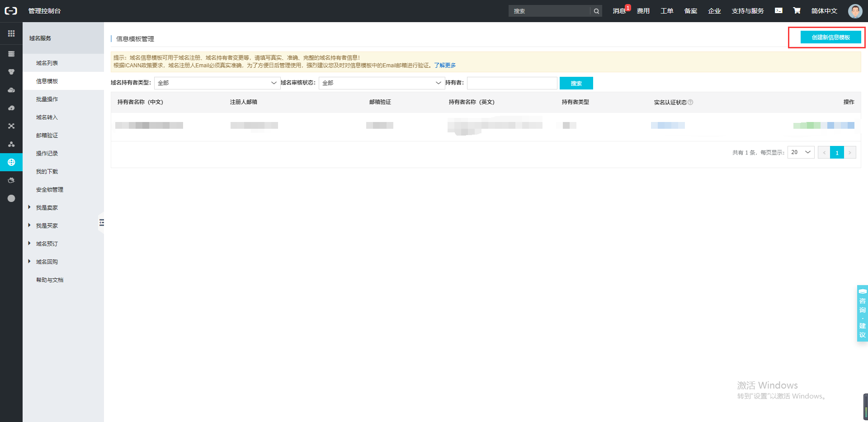Open the 域名审核状态 dropdown
The image size is (868, 422).
click(382, 83)
